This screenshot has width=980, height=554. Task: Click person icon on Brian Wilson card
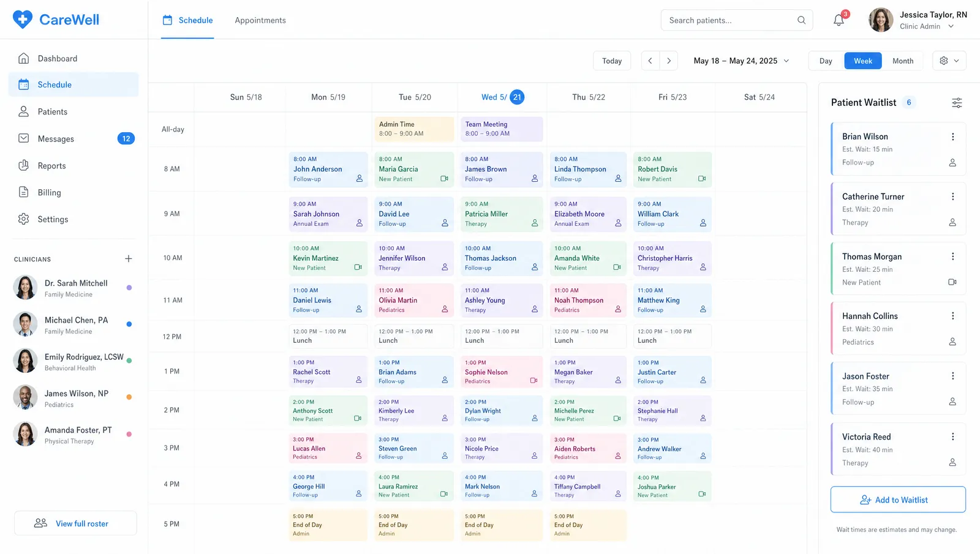952,163
